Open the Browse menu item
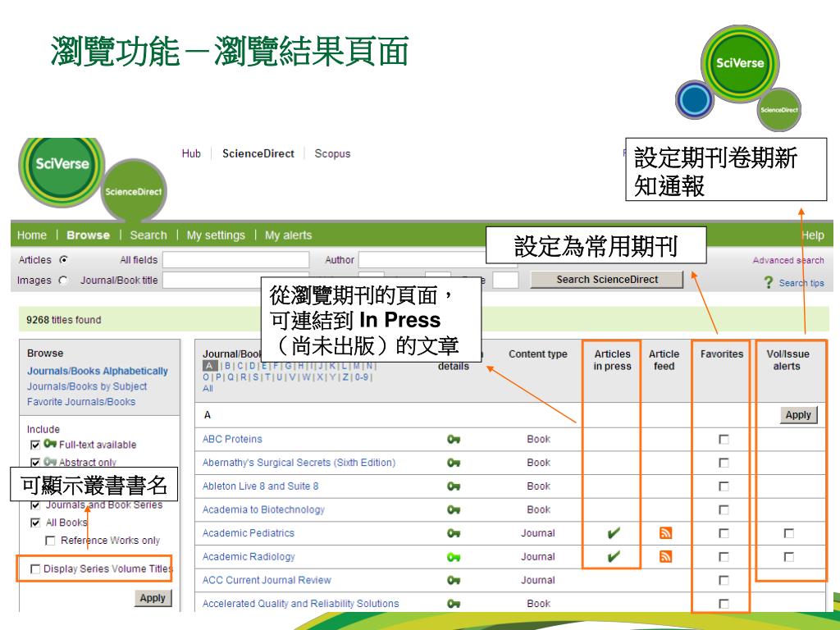The height and width of the screenshot is (630, 840). [x=88, y=235]
